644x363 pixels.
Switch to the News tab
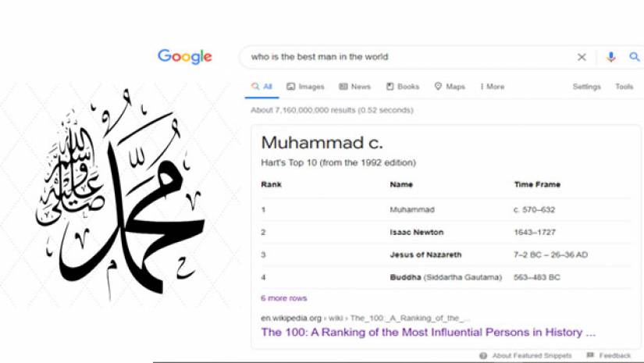pos(354,87)
